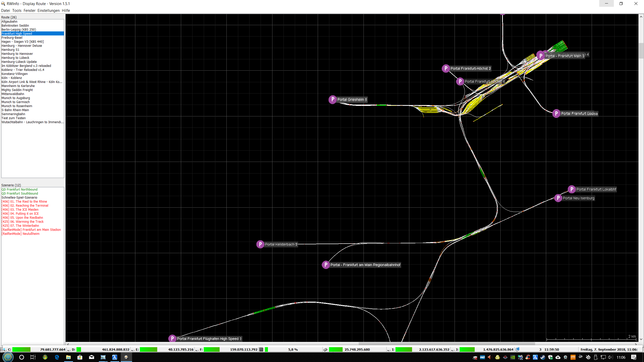
Task: Open Microsoft Edge from the taskbar
Action: coord(57,357)
